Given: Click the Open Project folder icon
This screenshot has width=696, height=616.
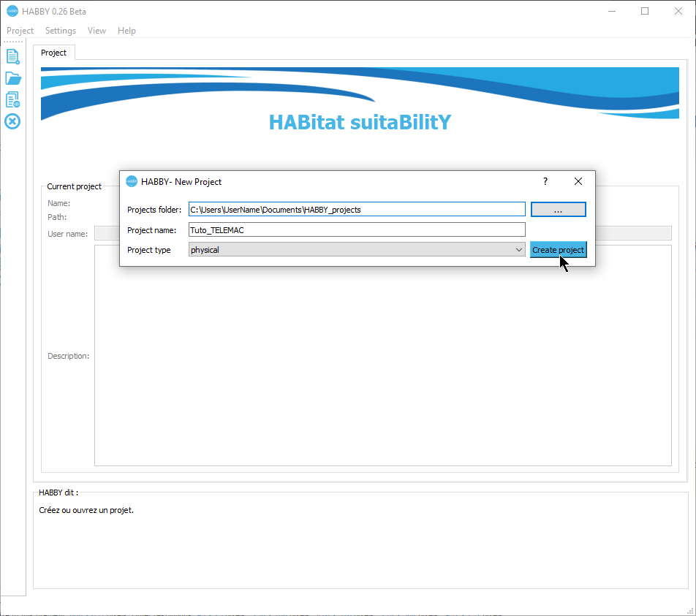Looking at the screenshot, I should [x=12, y=78].
